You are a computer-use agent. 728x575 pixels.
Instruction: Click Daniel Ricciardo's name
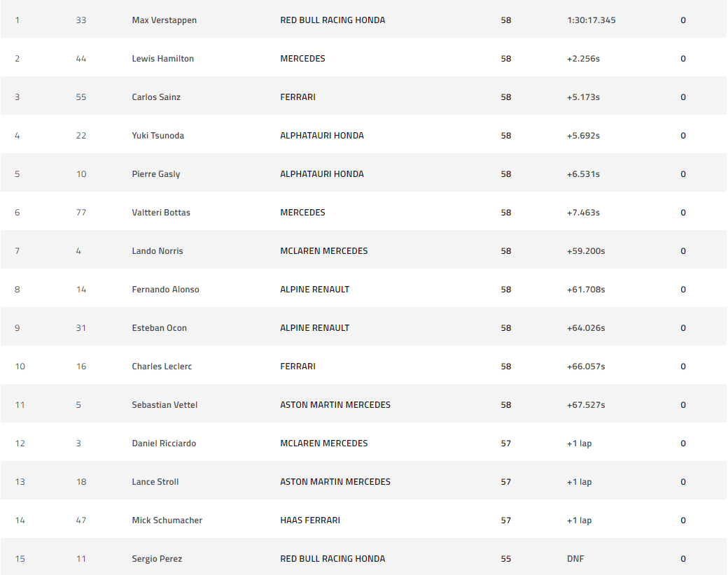pos(164,443)
